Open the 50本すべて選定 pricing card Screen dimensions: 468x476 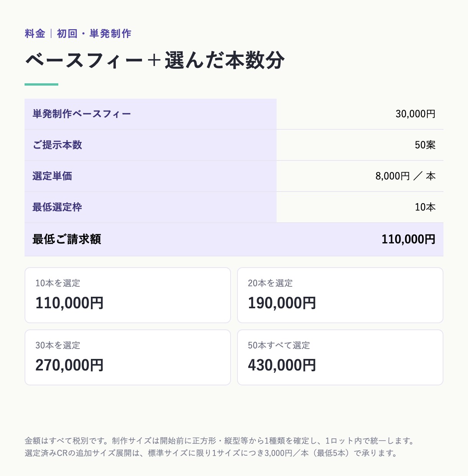pyautogui.click(x=340, y=357)
